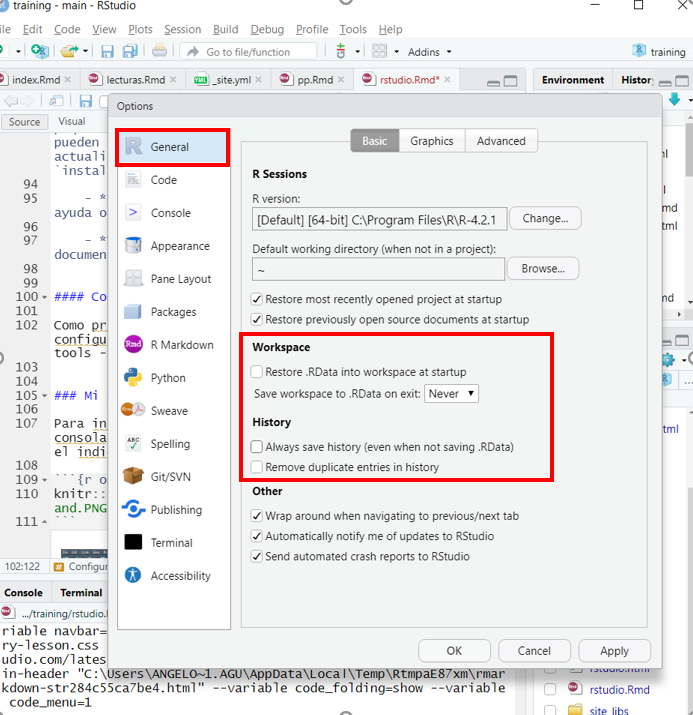Viewport: 693px width, 715px height.
Task: Switch to the Advanced tab
Action: [501, 141]
